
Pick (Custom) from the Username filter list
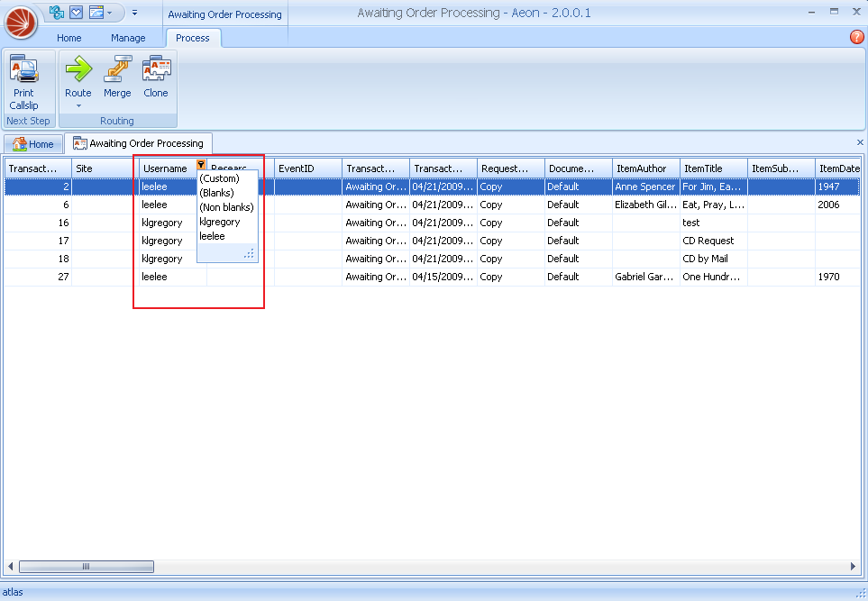[x=219, y=178]
